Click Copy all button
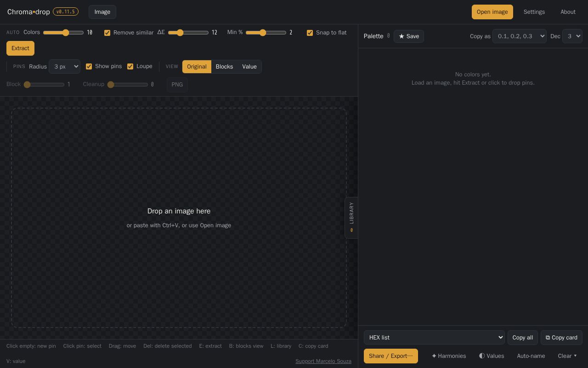Image resolution: width=588 pixels, height=368 pixels. [523, 338]
